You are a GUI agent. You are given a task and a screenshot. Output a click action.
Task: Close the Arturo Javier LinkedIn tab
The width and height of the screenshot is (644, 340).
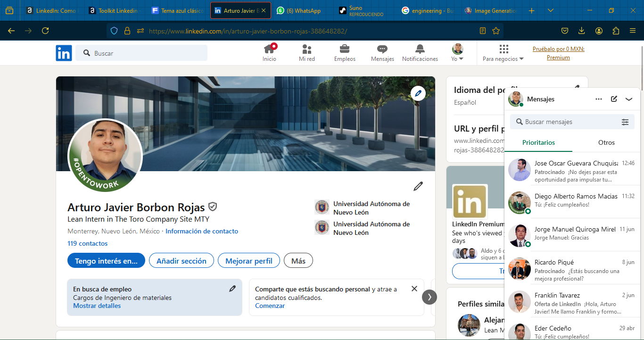pos(264,10)
